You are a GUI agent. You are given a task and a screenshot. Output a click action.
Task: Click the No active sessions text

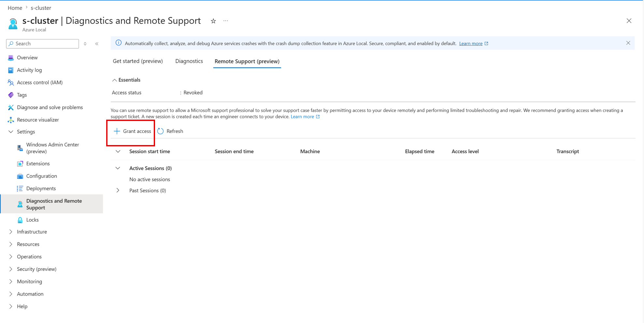pyautogui.click(x=150, y=179)
